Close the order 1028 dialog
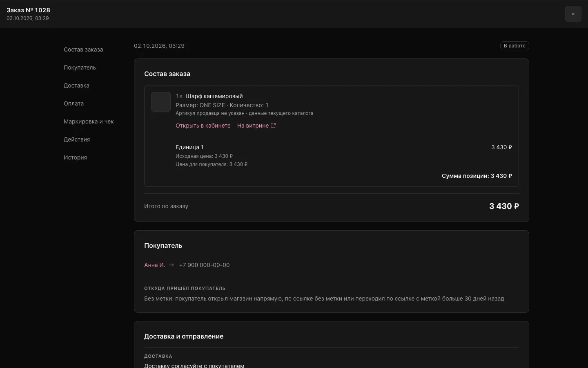This screenshot has width=588, height=368. [x=573, y=14]
